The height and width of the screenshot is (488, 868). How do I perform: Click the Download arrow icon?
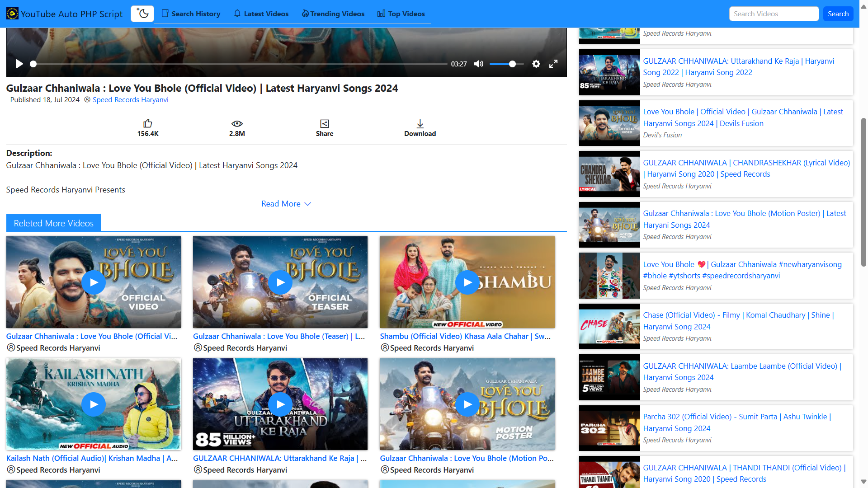click(420, 123)
